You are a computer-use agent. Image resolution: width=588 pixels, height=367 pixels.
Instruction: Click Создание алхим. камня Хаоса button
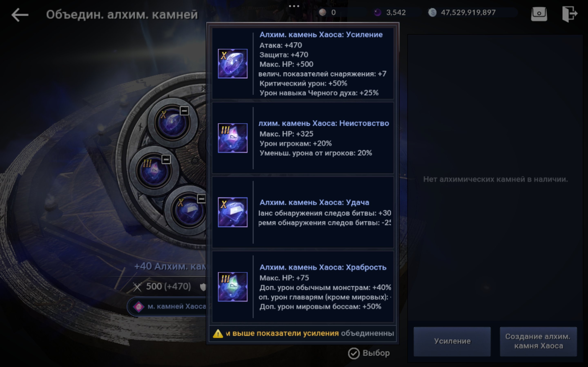[538, 341]
